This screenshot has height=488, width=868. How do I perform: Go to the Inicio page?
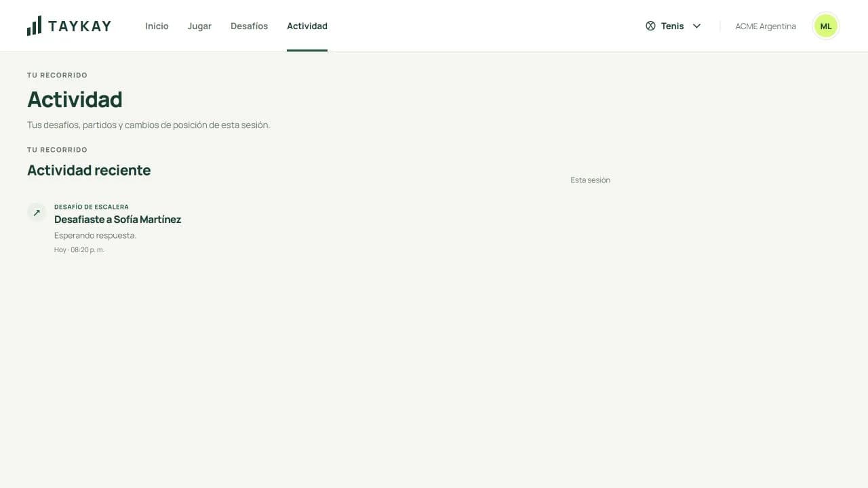(157, 26)
